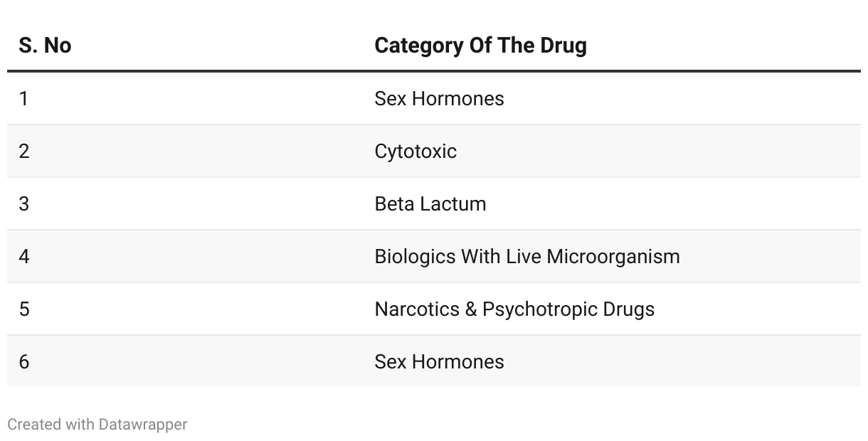Click the word 'Microorganism' in row 4
Image resolution: width=868 pixels, height=441 pixels.
[x=613, y=256]
